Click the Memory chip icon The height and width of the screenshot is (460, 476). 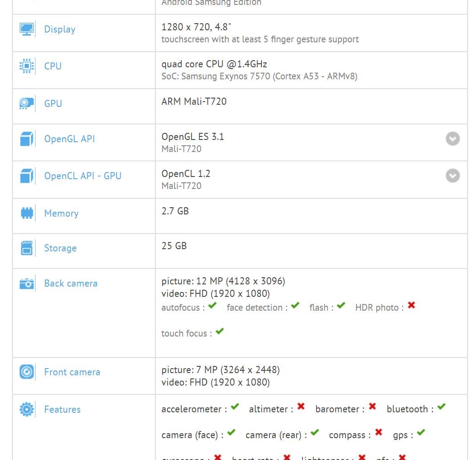(x=27, y=214)
